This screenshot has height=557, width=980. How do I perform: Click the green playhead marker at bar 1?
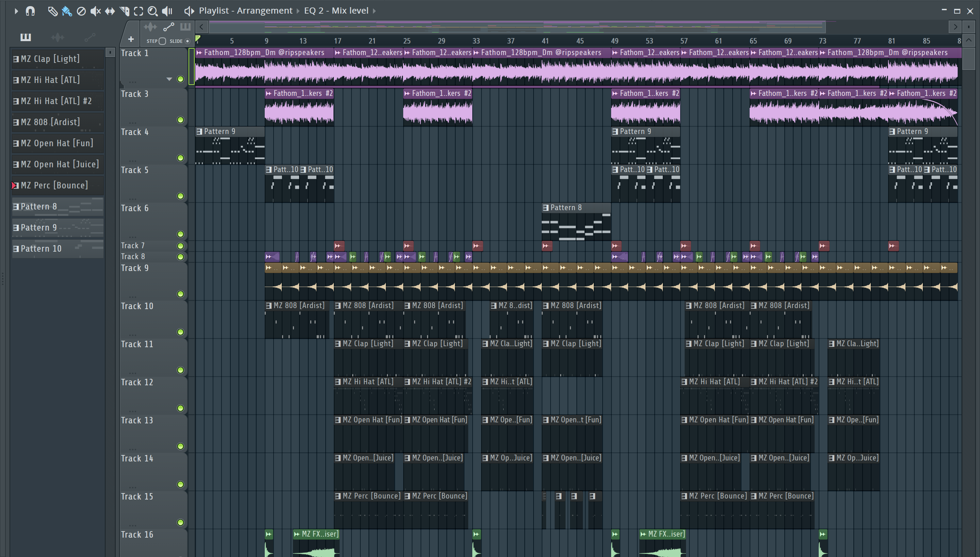pyautogui.click(x=197, y=38)
